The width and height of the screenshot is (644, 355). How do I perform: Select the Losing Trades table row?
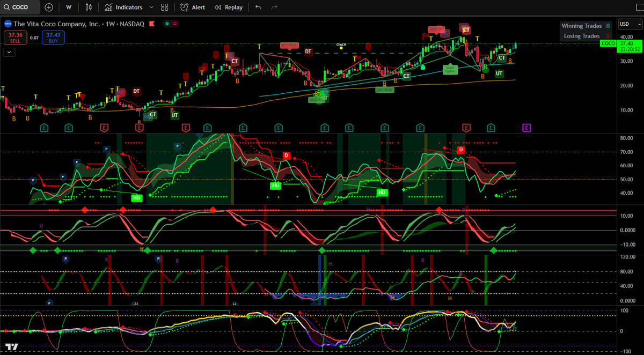click(586, 36)
